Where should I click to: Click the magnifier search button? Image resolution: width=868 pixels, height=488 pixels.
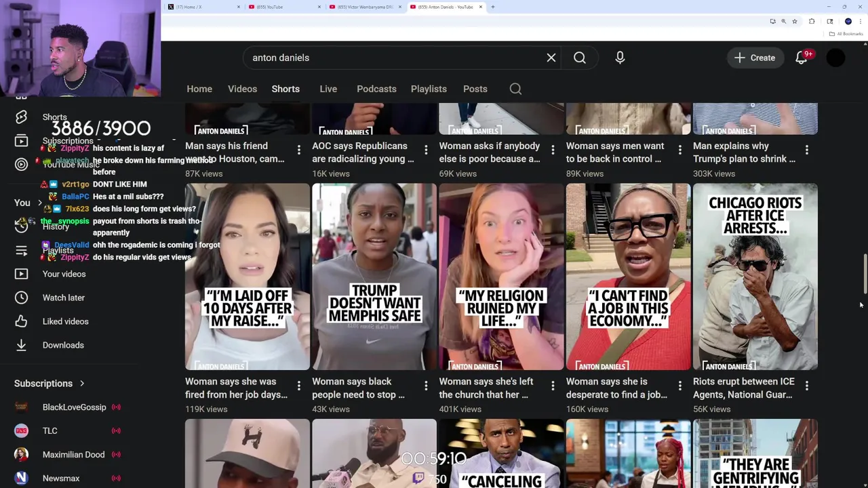tap(580, 58)
